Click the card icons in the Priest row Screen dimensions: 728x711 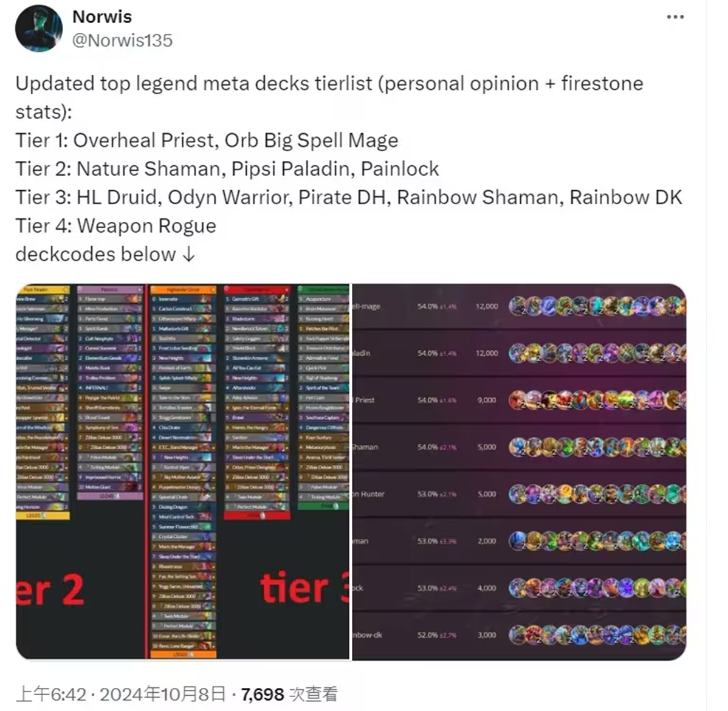click(597, 400)
